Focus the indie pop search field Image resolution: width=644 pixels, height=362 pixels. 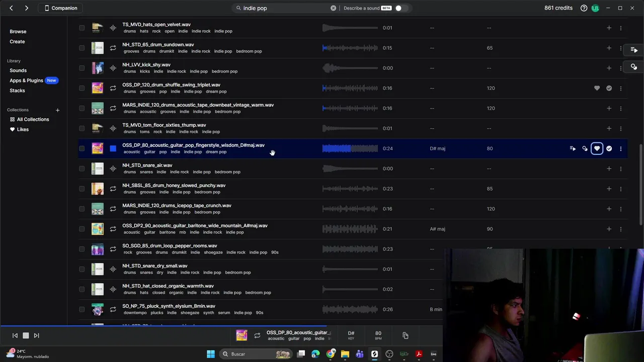pyautogui.click(x=284, y=8)
